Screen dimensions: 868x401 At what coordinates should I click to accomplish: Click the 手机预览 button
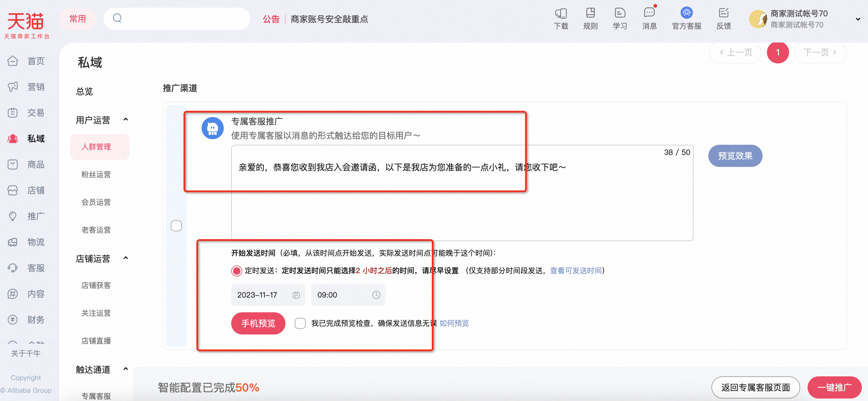click(x=258, y=324)
